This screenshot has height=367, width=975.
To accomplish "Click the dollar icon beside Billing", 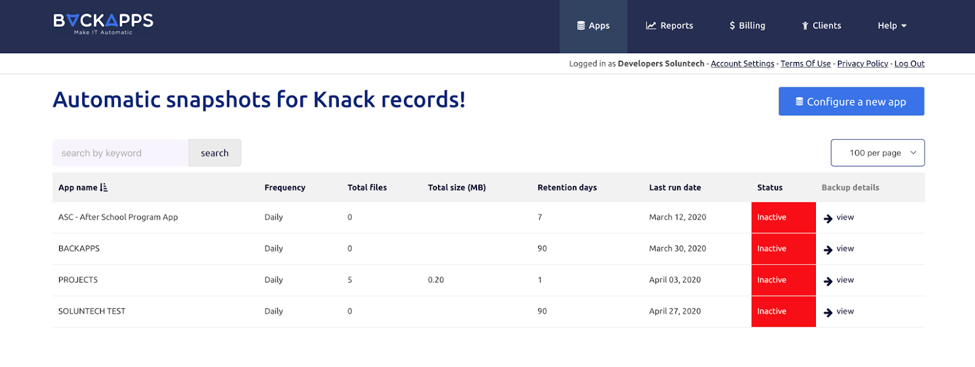I will (x=732, y=26).
